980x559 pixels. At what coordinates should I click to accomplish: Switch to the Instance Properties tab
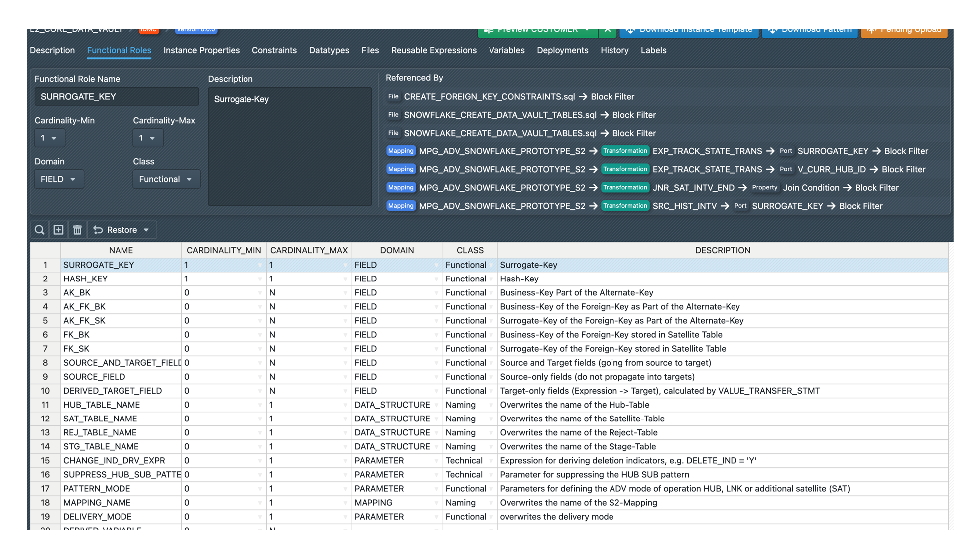(x=201, y=50)
